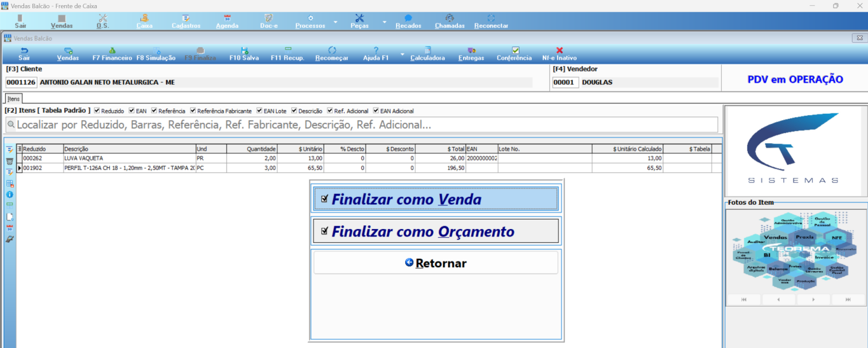Viewport: 868px width, 348px height.
Task: Open the Calculadora tool
Action: coord(427,53)
